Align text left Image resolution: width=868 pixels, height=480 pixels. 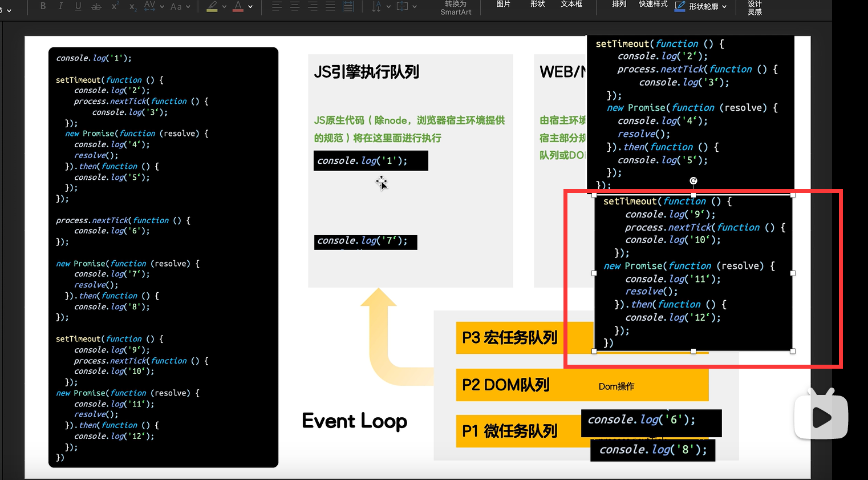pyautogui.click(x=277, y=6)
